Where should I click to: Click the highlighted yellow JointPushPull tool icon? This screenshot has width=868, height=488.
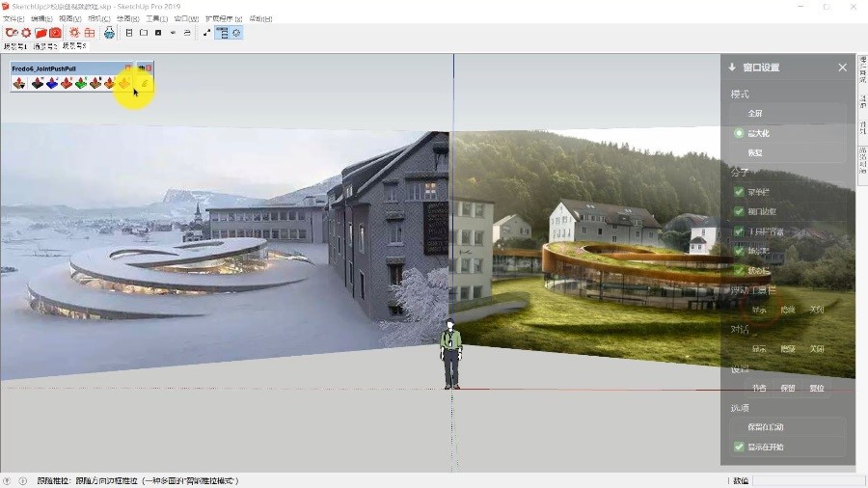click(x=124, y=83)
